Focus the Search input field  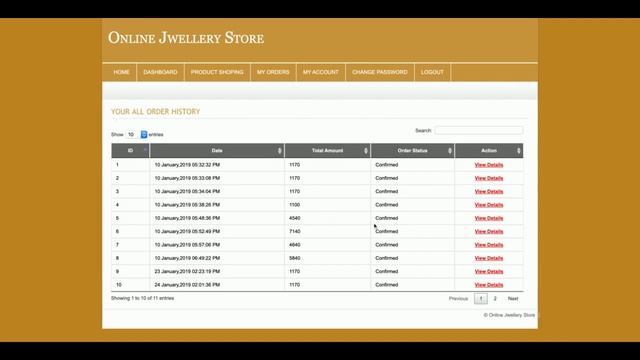point(479,131)
